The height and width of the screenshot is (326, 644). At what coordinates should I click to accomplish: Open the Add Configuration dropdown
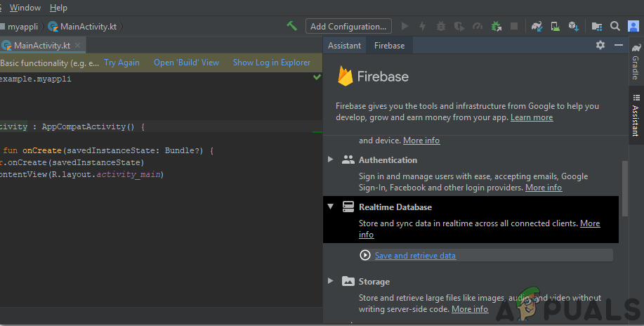(x=349, y=26)
